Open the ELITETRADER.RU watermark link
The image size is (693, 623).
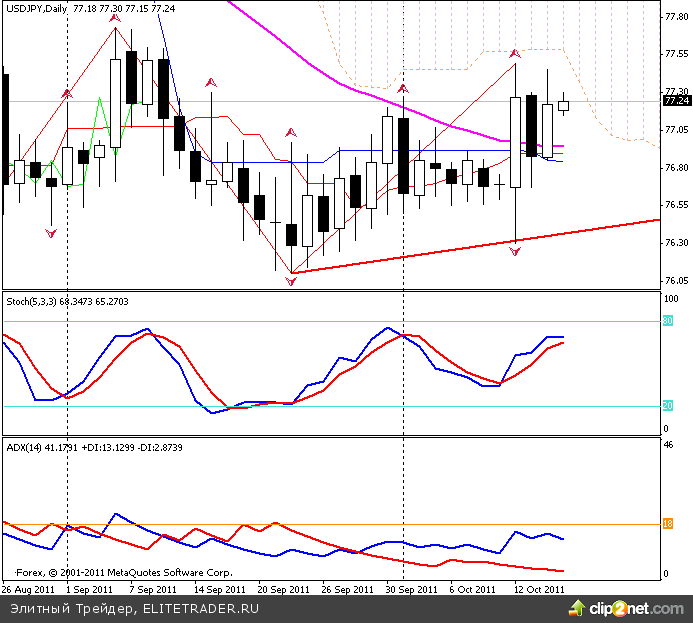pos(201,607)
